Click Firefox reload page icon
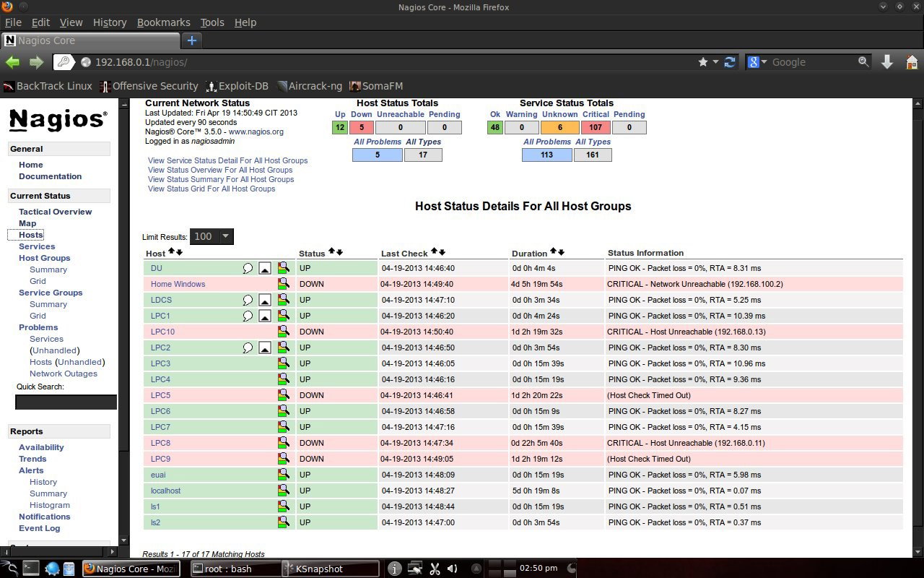Image resolution: width=924 pixels, height=578 pixels. pos(730,62)
